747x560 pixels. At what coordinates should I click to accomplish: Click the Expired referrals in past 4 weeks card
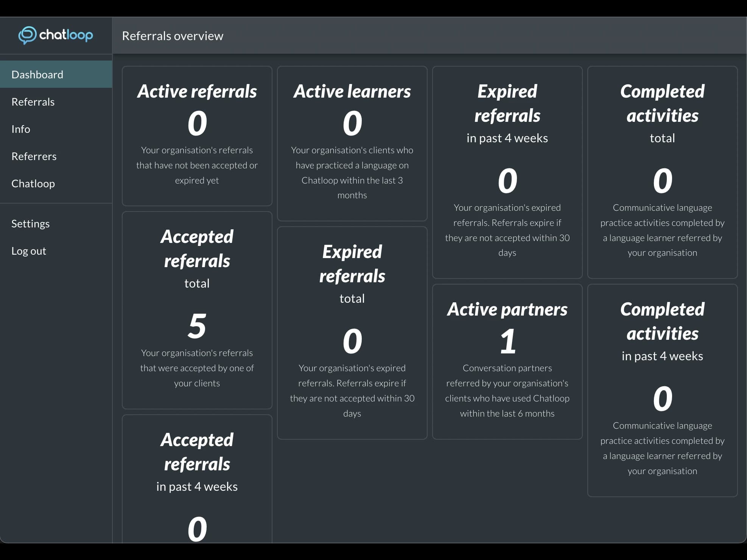pos(507,170)
